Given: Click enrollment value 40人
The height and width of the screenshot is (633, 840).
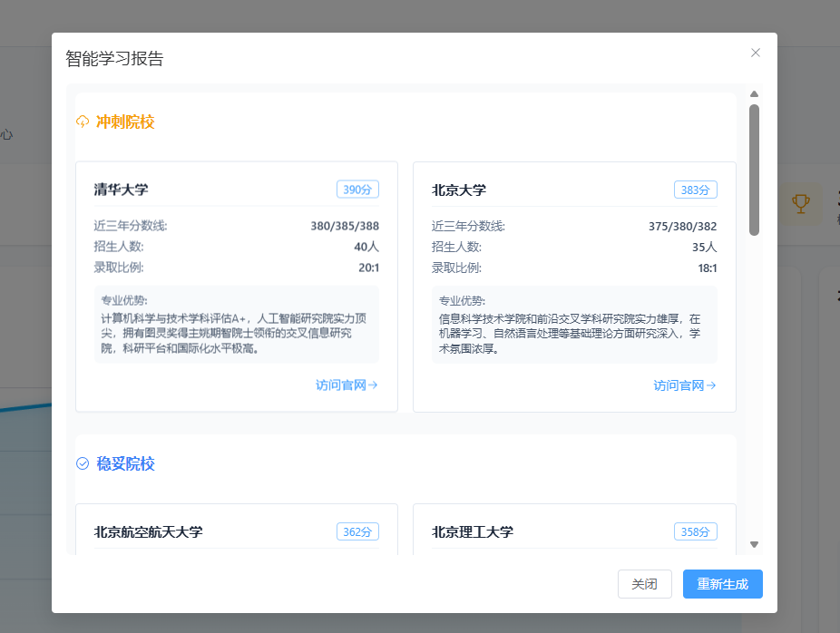Looking at the screenshot, I should click(366, 247).
